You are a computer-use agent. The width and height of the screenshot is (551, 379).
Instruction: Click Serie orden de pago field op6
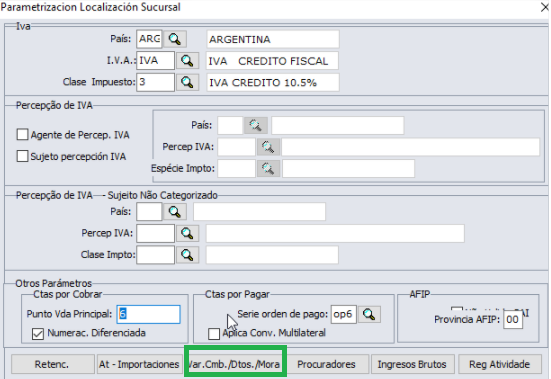tap(343, 314)
